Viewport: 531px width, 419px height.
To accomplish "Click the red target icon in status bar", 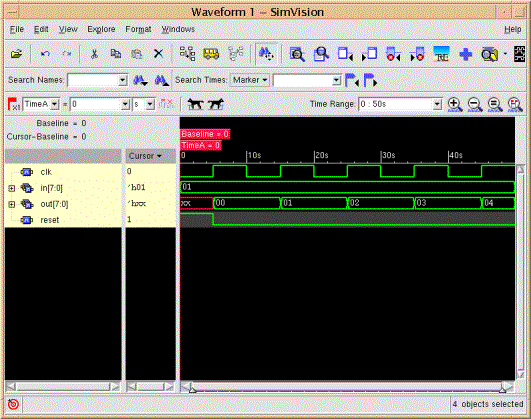I will coord(13,404).
